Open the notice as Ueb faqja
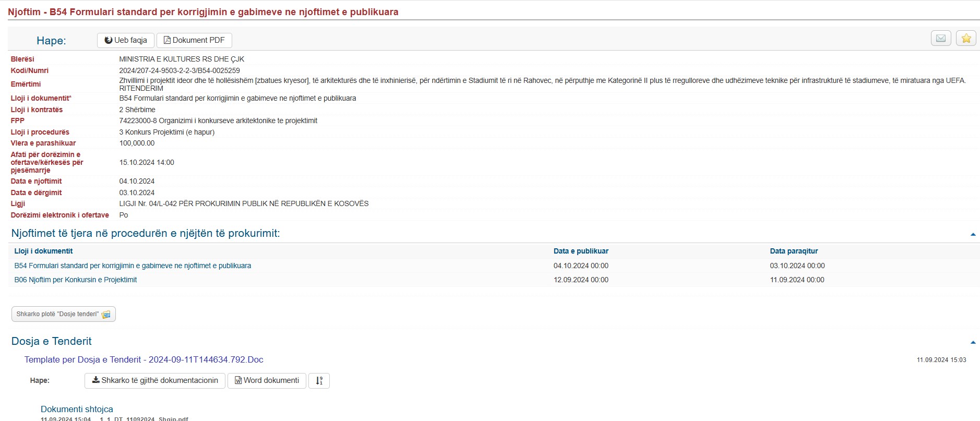Screen dimensions: 980x421 (126, 40)
